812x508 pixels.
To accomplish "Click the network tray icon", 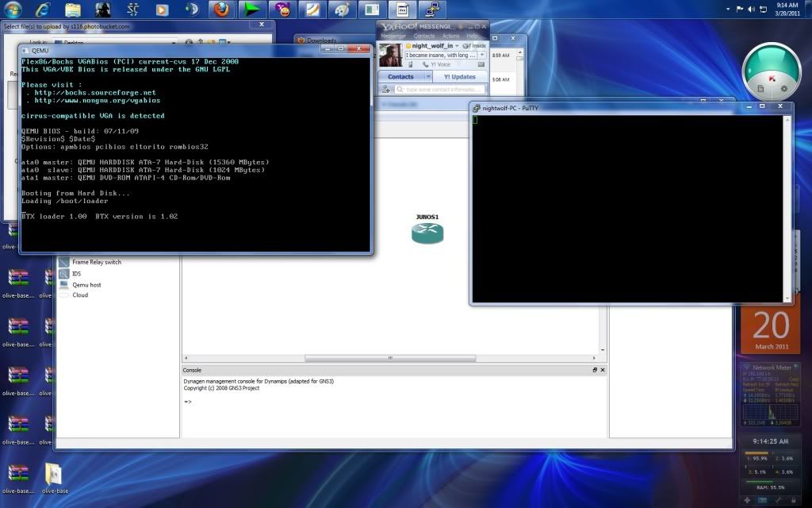I will pos(763,10).
